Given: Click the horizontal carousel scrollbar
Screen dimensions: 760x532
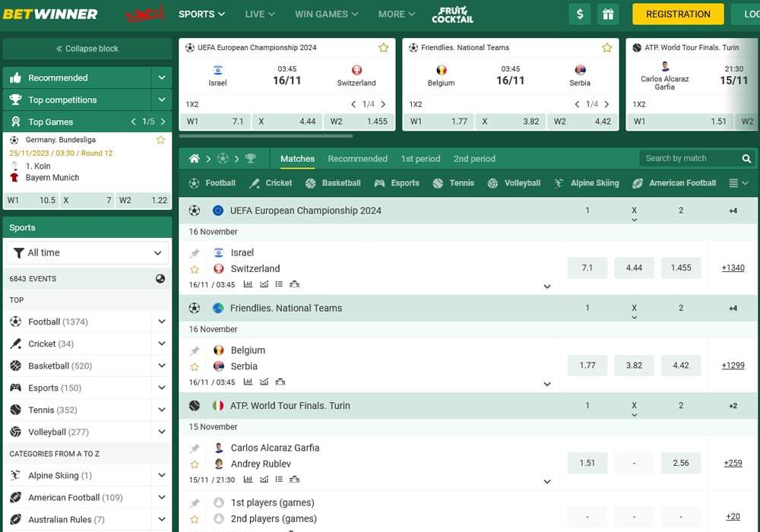Looking at the screenshot, I should [x=266, y=136].
